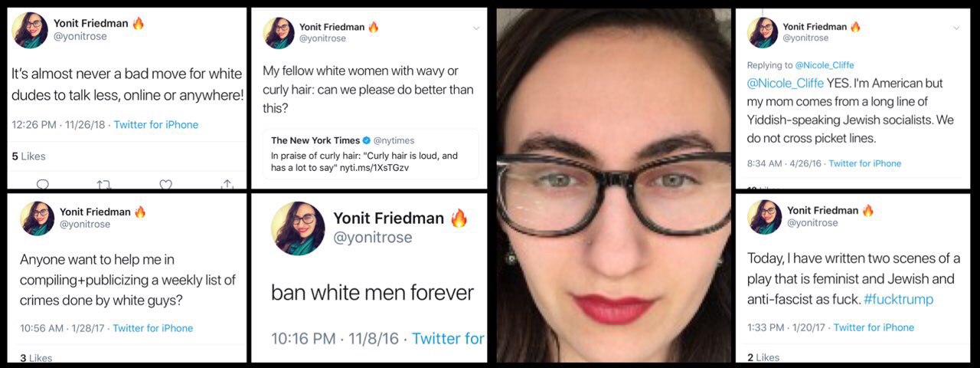The height and width of the screenshot is (368, 980).
Task: Tap the share upload icon
Action: [227, 184]
